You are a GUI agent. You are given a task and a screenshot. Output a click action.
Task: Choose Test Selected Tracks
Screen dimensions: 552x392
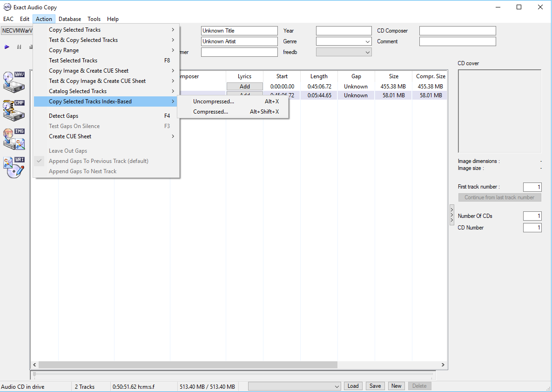tap(107, 60)
